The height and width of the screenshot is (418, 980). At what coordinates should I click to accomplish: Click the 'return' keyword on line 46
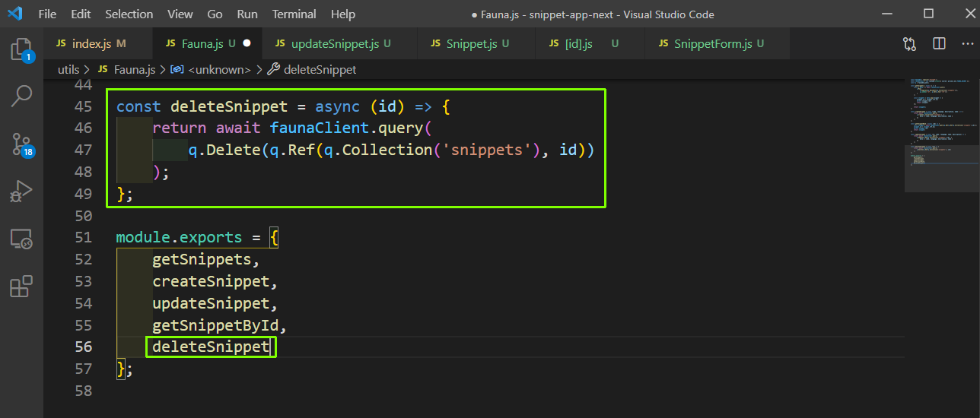(180, 128)
